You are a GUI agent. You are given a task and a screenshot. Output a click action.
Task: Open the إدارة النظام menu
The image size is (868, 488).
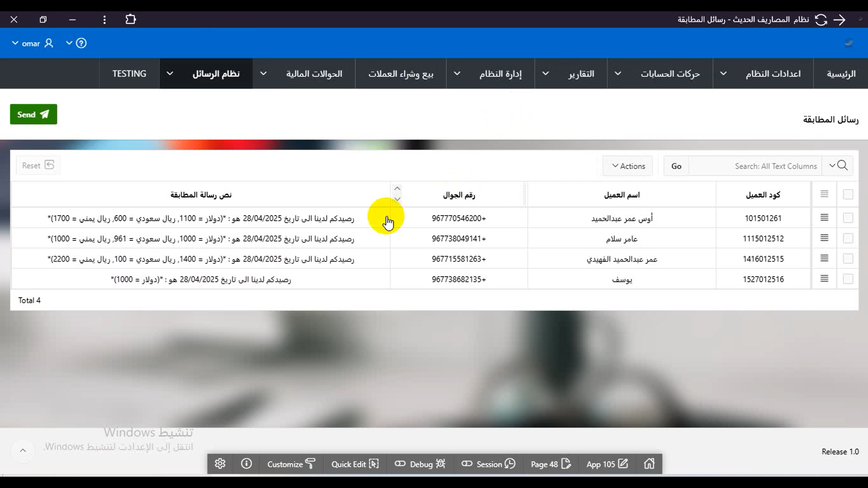point(500,74)
